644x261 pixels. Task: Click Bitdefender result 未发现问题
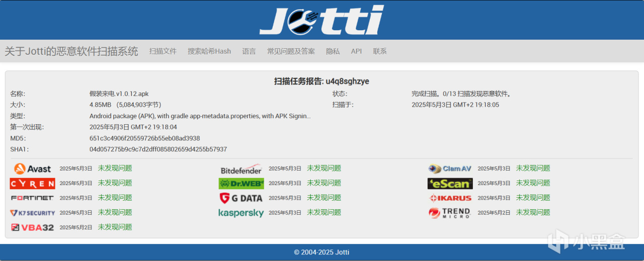[324, 168]
